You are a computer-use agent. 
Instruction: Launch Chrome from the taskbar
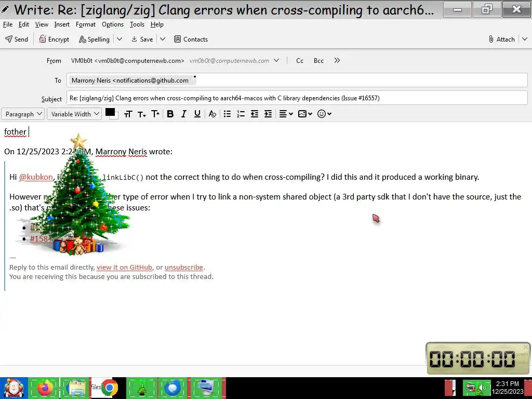(109, 388)
